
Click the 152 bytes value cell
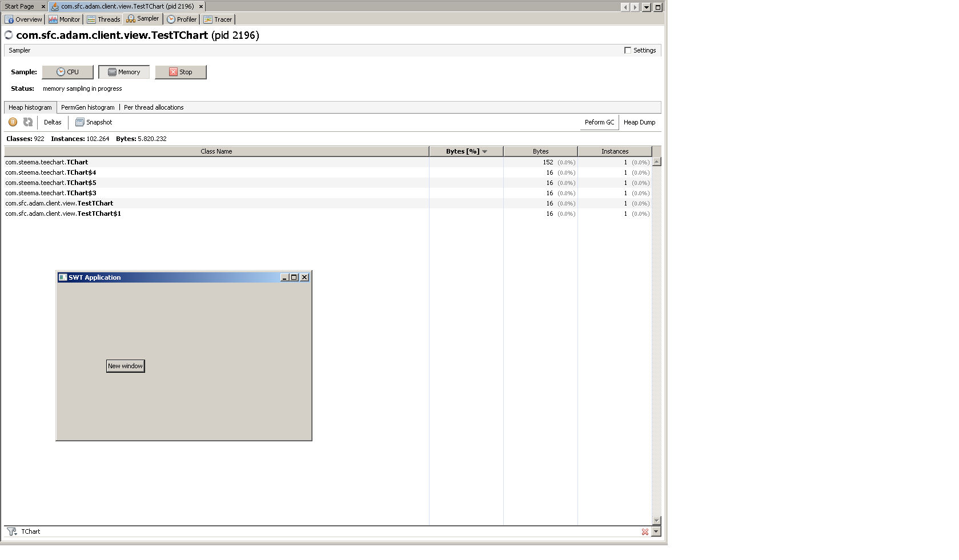pyautogui.click(x=540, y=162)
